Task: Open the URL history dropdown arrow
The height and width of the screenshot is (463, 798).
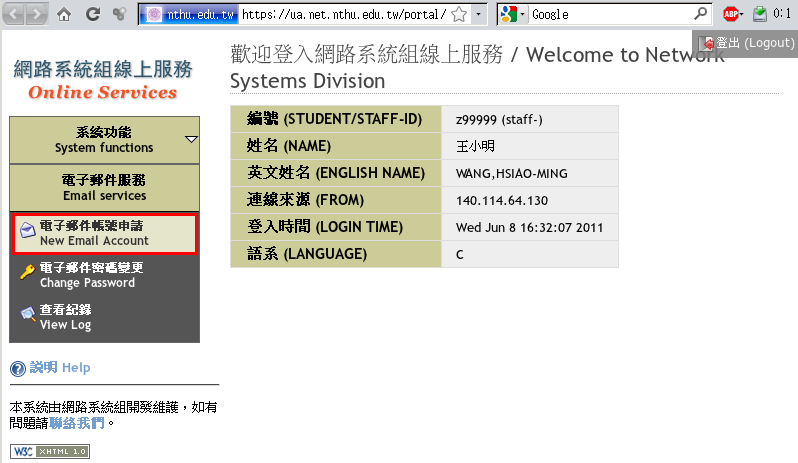Action: [477, 14]
